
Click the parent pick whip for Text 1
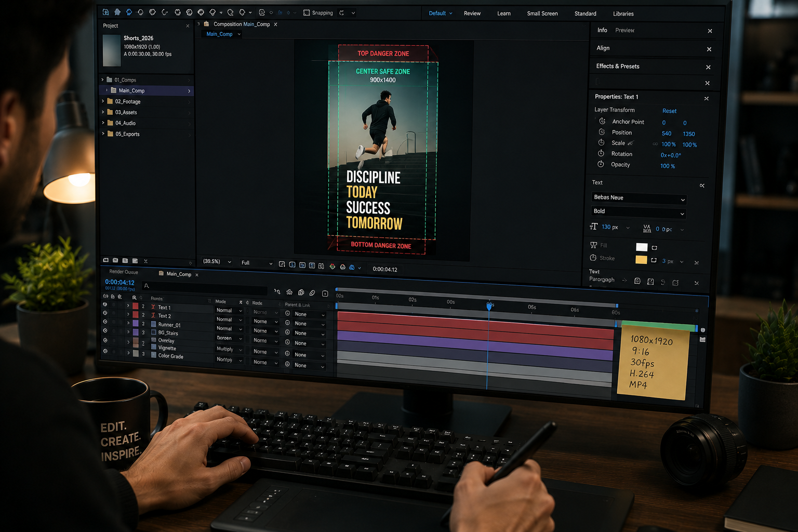point(287,314)
